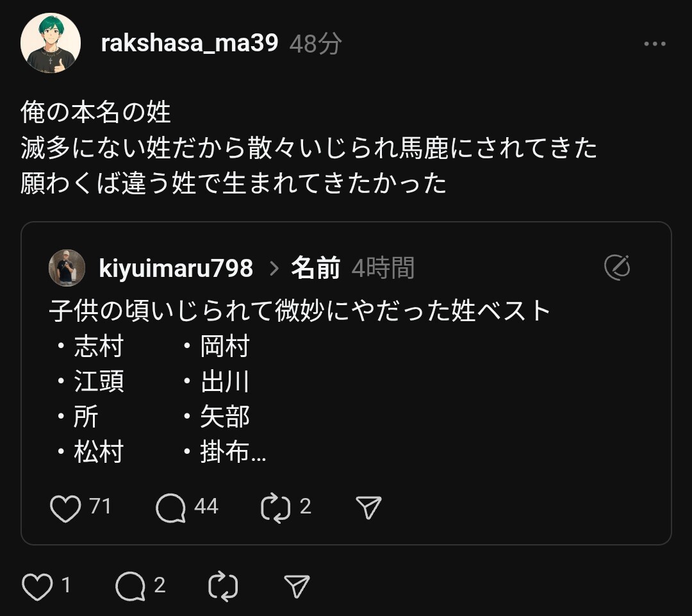Open the three-dot more options menu
Viewport: 692px width, 616px height.
[x=654, y=44]
